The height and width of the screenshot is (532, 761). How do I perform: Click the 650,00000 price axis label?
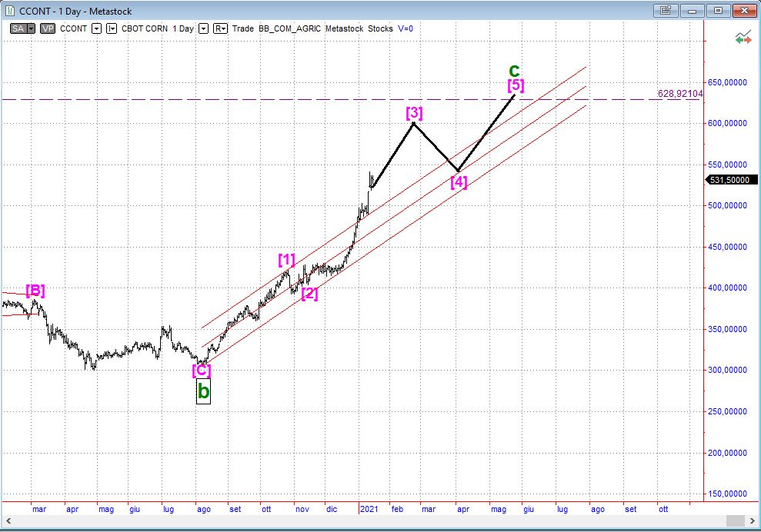tap(726, 82)
